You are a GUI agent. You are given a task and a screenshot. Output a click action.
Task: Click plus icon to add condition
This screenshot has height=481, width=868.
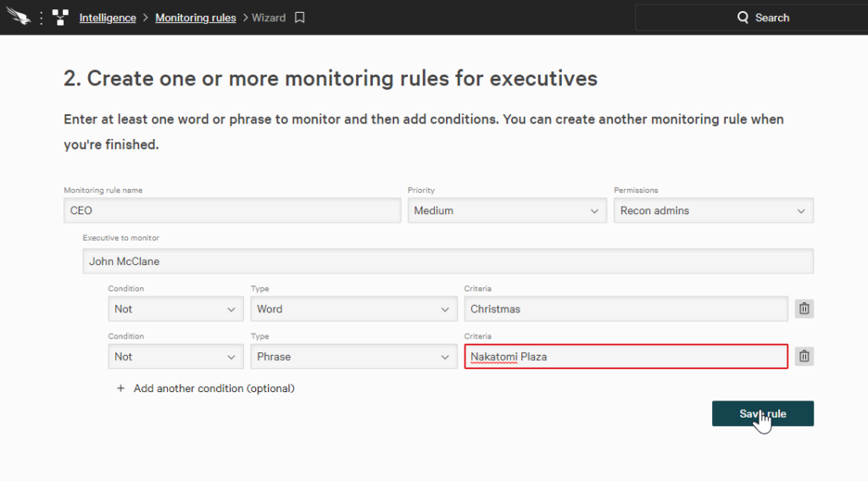120,388
